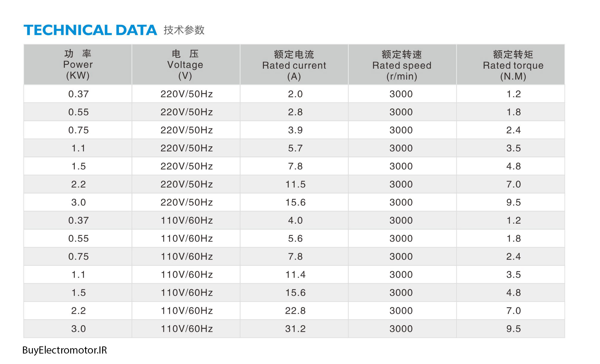Select the Rated speed (r/min) column header
Viewport: 600px width, 364px height.
coord(402,64)
